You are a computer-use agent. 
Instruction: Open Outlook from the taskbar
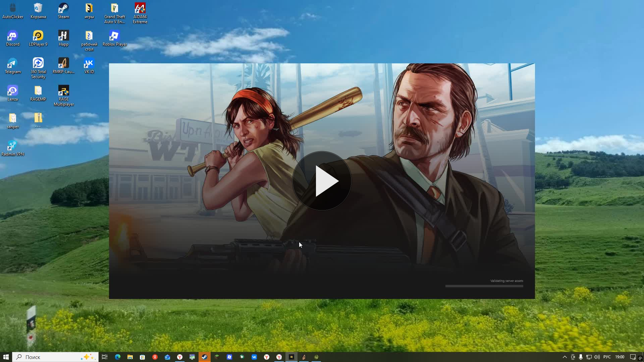[x=167, y=357]
